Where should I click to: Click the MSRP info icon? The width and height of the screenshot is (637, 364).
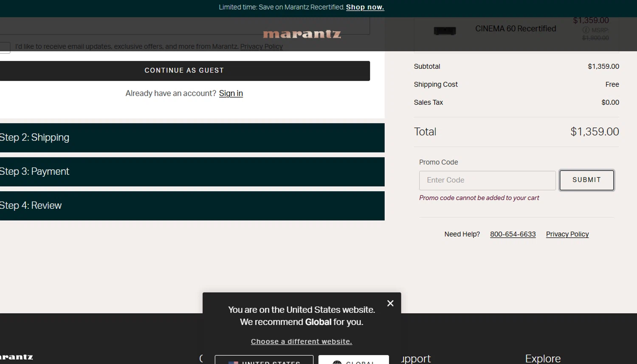pyautogui.click(x=586, y=30)
